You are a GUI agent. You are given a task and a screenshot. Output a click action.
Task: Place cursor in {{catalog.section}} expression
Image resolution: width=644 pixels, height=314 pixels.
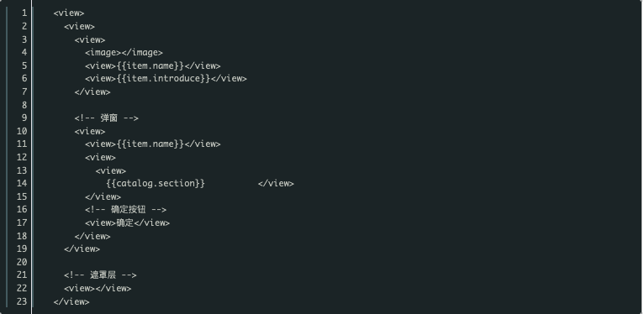coord(156,183)
